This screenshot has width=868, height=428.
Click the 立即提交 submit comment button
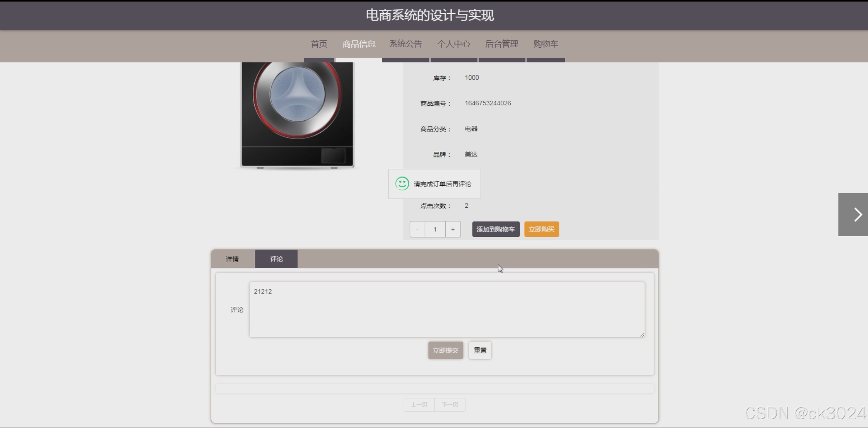[445, 350]
